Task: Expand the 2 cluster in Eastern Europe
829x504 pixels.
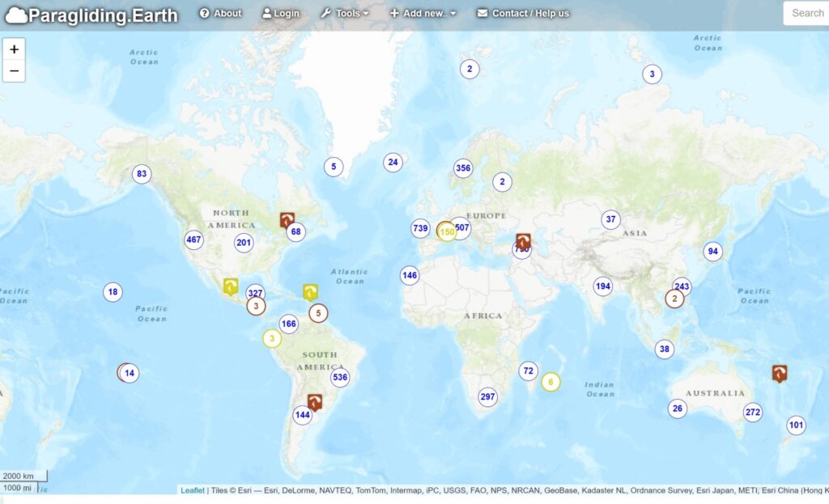Action: click(x=502, y=182)
